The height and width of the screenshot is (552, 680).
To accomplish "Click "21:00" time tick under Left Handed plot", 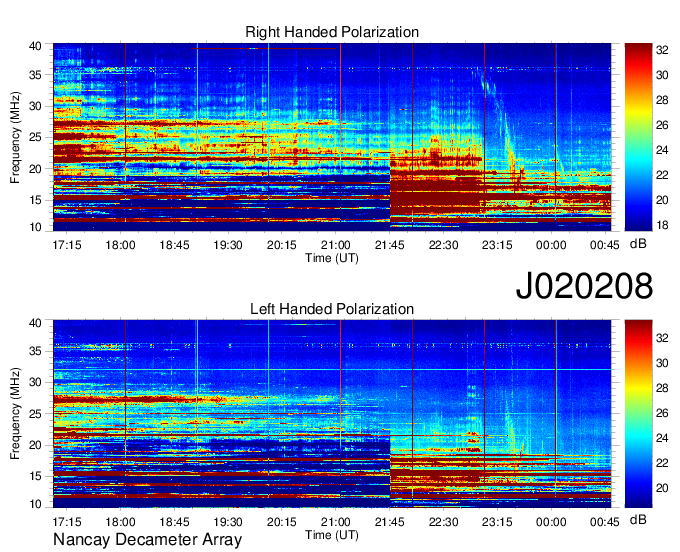I will [x=336, y=522].
